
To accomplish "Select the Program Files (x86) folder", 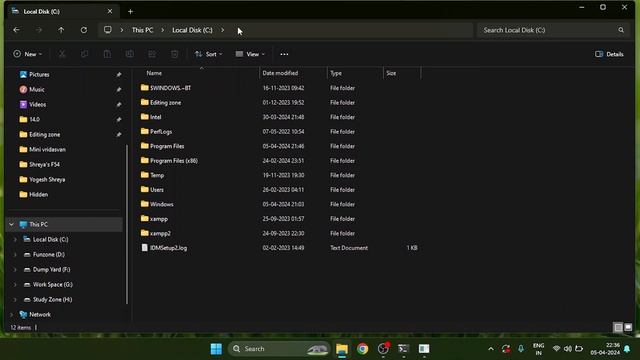I will point(174,161).
